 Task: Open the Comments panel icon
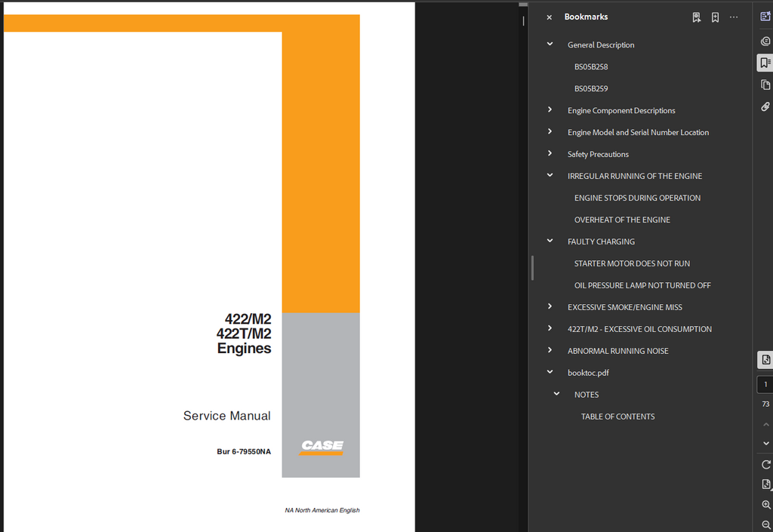pyautogui.click(x=765, y=41)
